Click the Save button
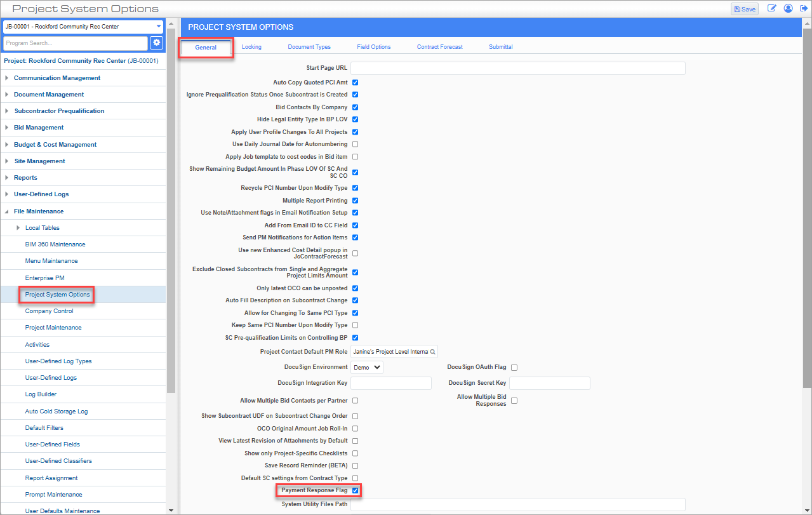Screen dimensions: 812x515 [x=745, y=9]
